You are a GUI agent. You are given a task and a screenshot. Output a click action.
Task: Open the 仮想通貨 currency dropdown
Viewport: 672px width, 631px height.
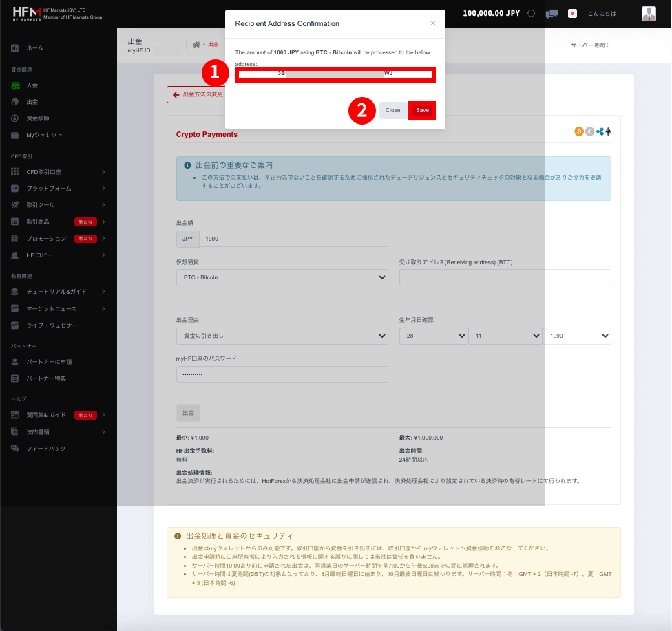click(x=282, y=277)
